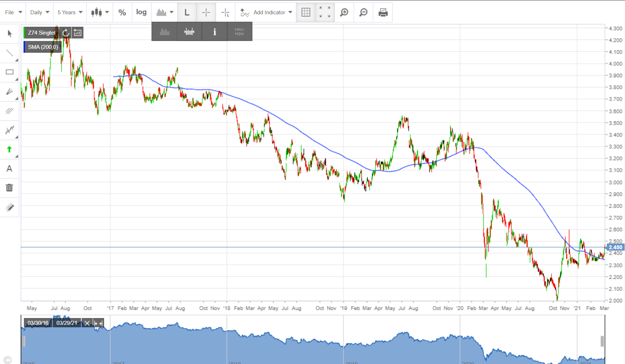625x364 pixels.
Task: Select the trend line drawing tool
Action: 10,53
